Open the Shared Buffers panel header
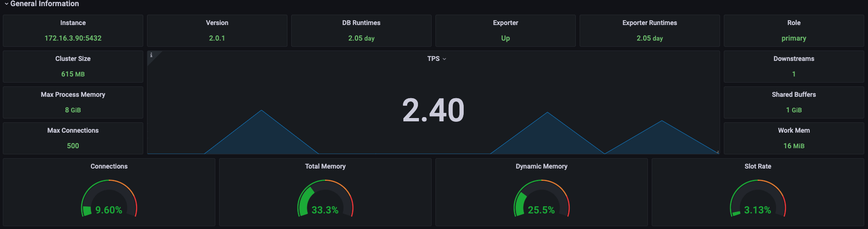This screenshot has width=868, height=229. pos(794,94)
